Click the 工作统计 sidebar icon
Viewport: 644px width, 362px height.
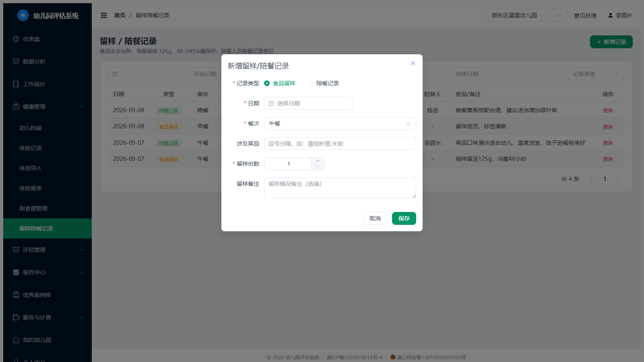pos(16,84)
